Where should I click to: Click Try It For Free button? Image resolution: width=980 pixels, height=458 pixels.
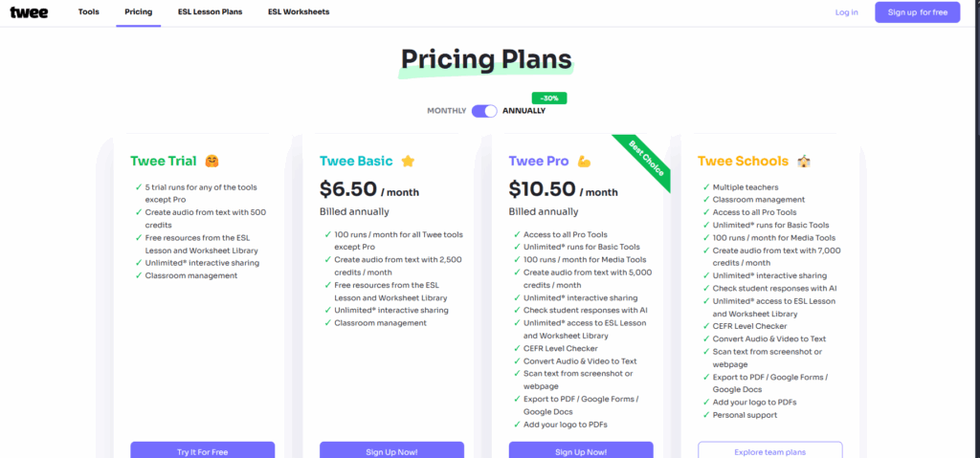pyautogui.click(x=202, y=450)
